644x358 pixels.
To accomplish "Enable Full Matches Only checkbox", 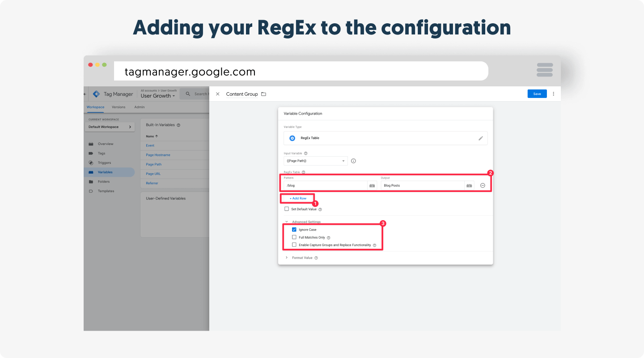I will click(x=294, y=237).
